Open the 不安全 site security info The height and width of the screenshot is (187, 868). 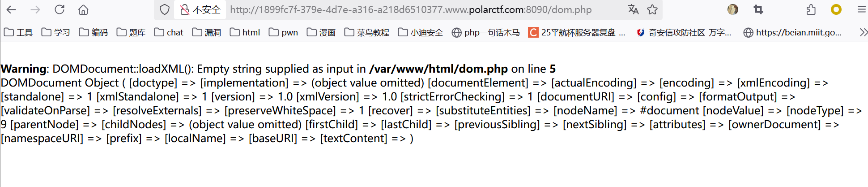200,9
